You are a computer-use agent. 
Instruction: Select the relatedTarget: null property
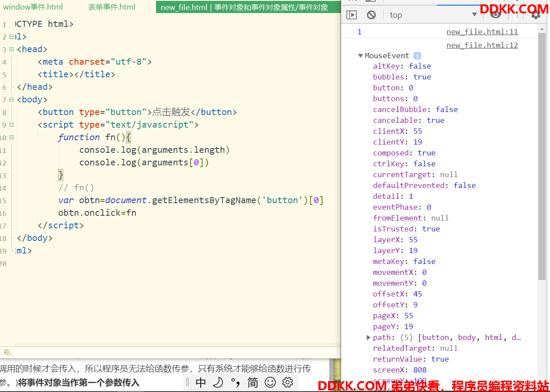[x=415, y=348]
